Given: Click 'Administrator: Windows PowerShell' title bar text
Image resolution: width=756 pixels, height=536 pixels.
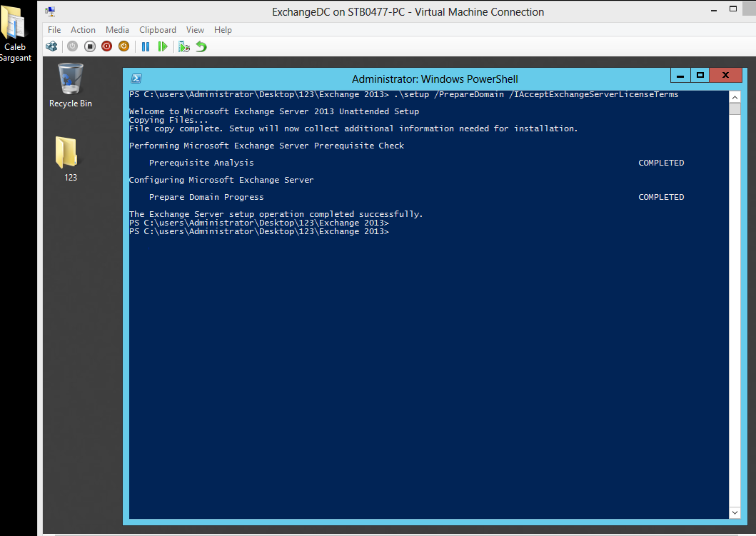Looking at the screenshot, I should coord(435,79).
